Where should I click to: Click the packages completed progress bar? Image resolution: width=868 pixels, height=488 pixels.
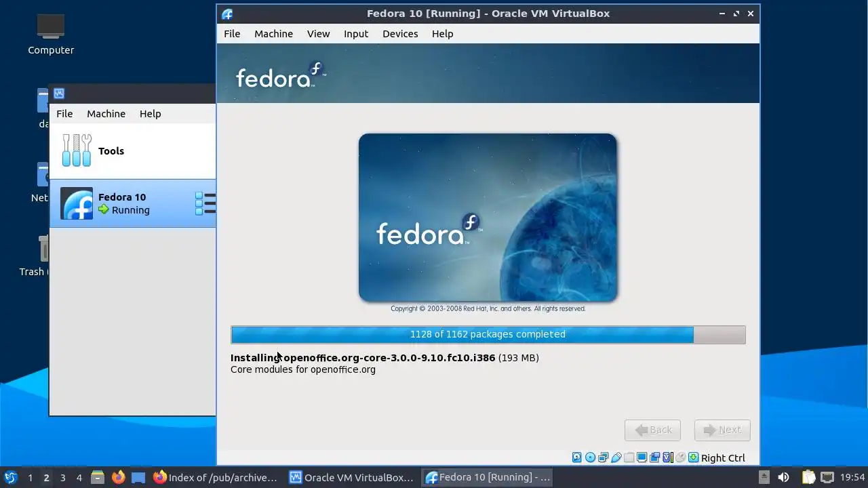[x=488, y=334]
